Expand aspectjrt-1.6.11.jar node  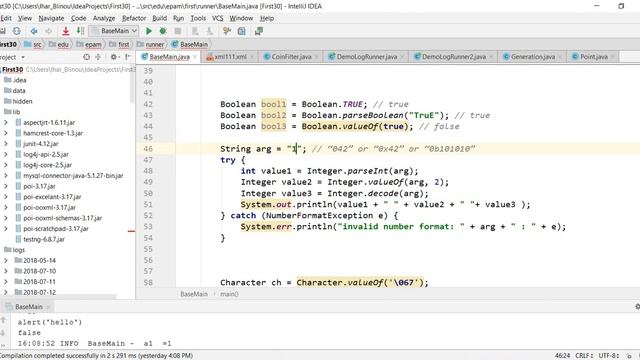[x=6, y=122]
